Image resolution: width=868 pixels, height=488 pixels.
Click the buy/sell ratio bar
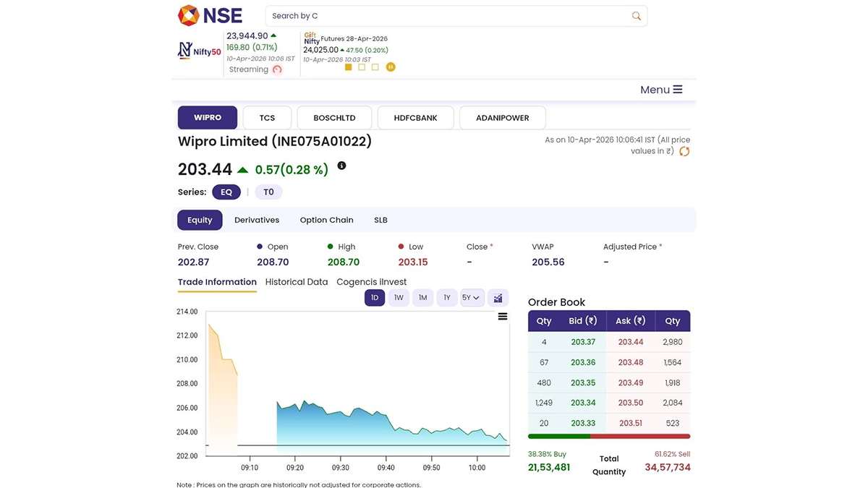pyautogui.click(x=609, y=437)
